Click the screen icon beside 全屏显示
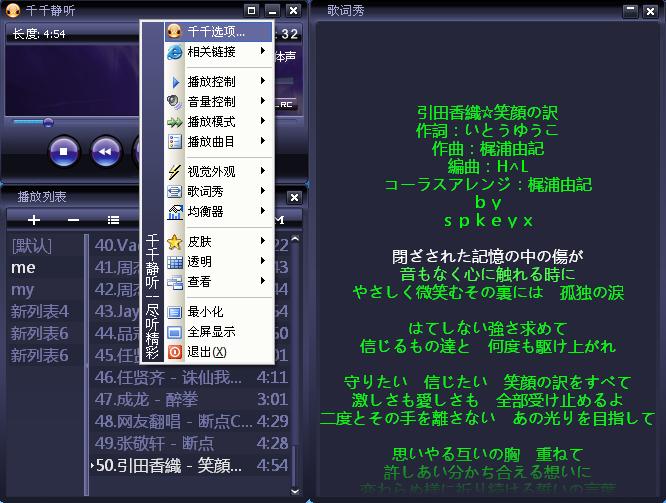 tap(175, 332)
